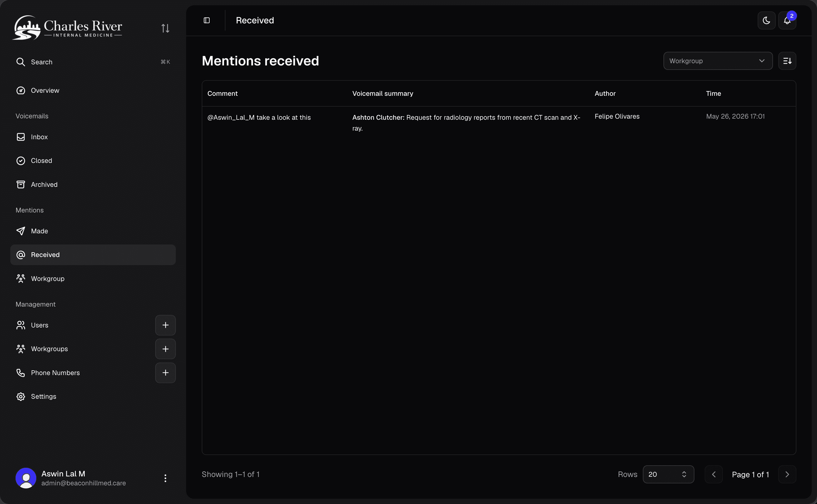Click the sort order button

787,61
